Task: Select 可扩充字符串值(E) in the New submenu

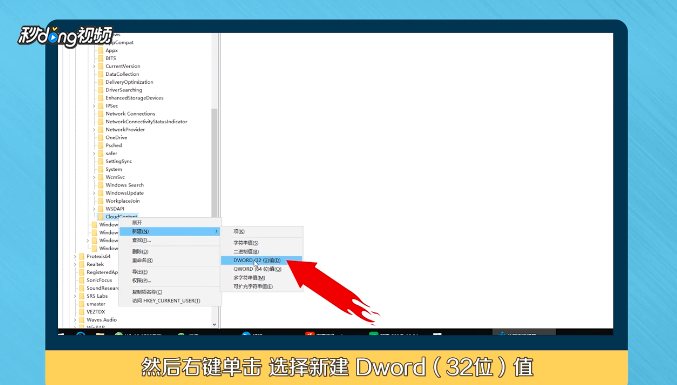Action: 262,286
